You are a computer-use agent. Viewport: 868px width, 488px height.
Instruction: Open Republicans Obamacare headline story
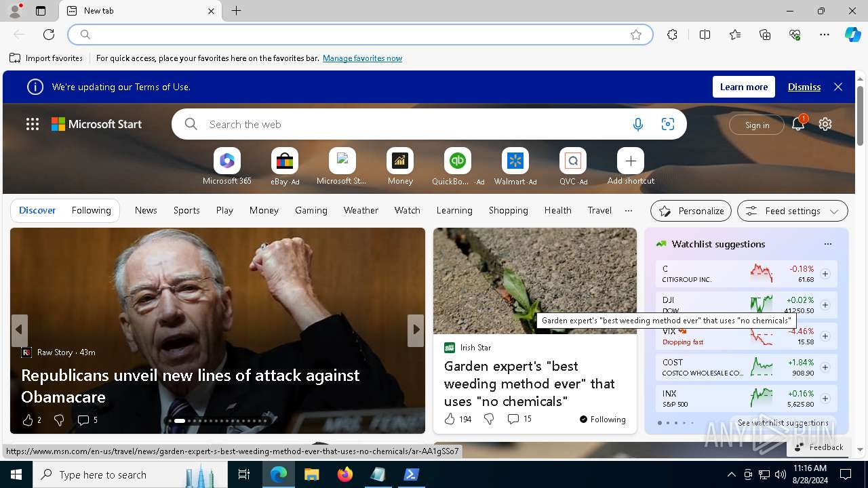pyautogui.click(x=191, y=386)
